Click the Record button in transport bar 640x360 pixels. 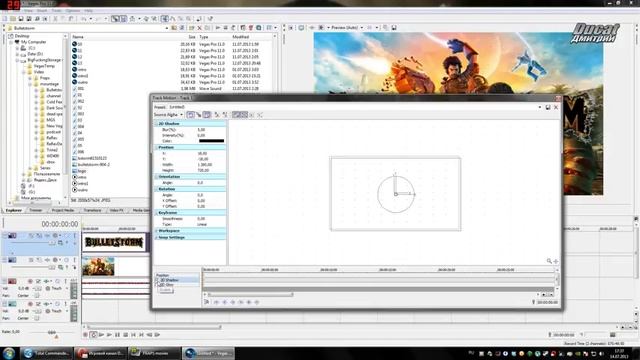pyautogui.click(x=85, y=335)
